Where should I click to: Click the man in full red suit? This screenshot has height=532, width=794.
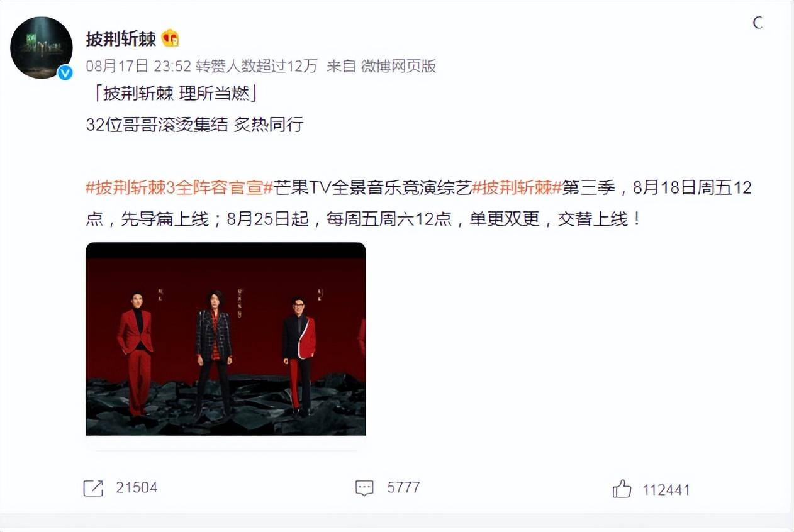click(135, 354)
